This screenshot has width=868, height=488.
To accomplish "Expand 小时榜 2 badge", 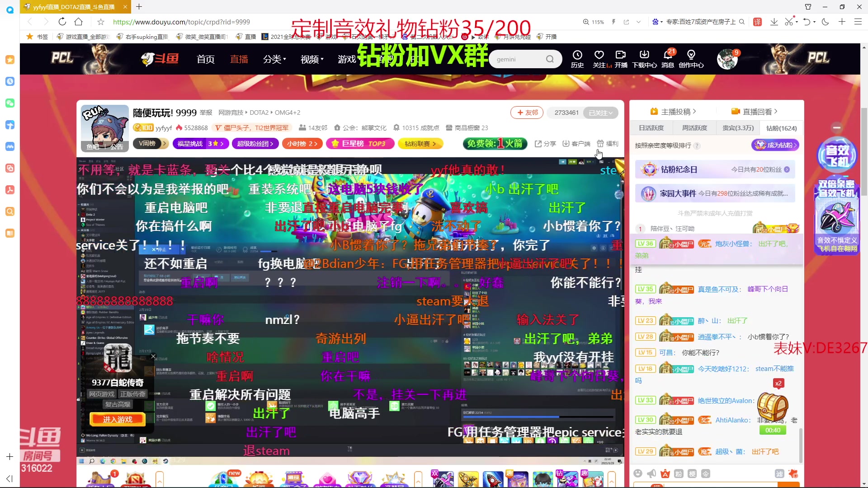I will click(x=302, y=144).
